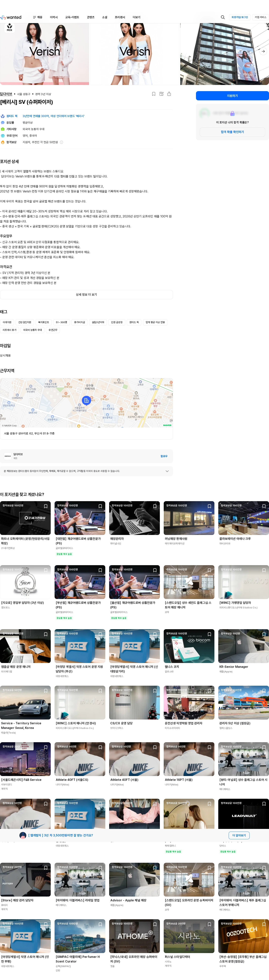269x980 pixels.
Task: Toggle bookmark on [서울드래곤시티] F&B Service card
Action: coord(46,747)
